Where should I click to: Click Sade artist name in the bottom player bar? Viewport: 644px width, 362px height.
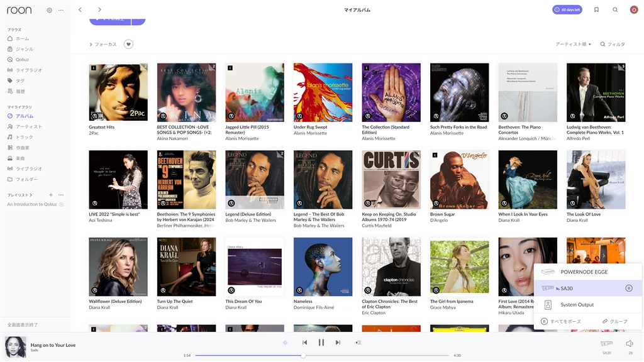coord(34,351)
